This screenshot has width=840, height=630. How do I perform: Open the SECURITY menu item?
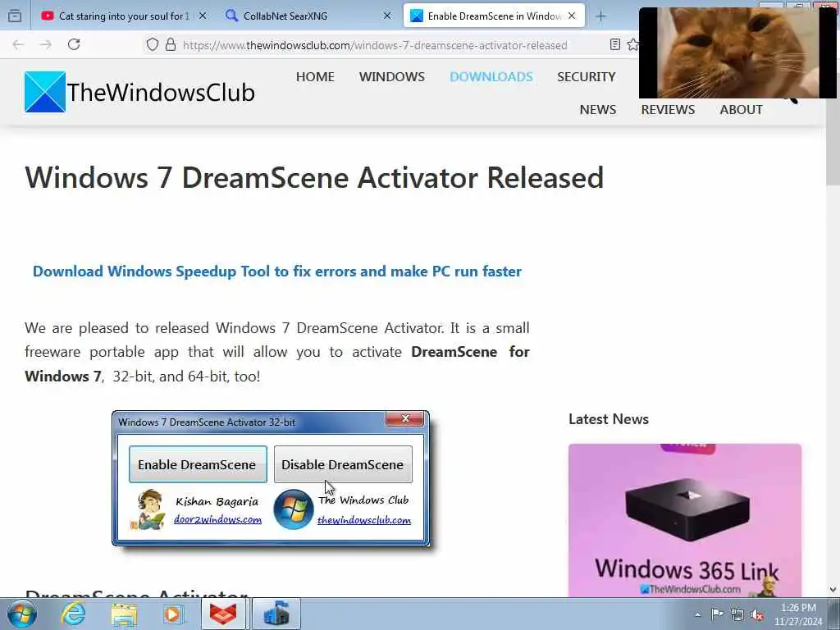click(586, 76)
